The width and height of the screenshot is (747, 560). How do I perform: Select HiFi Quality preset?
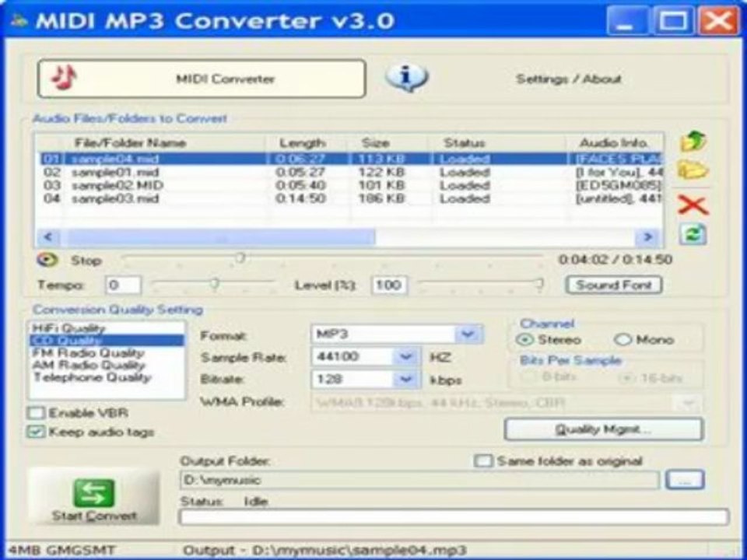coord(107,328)
